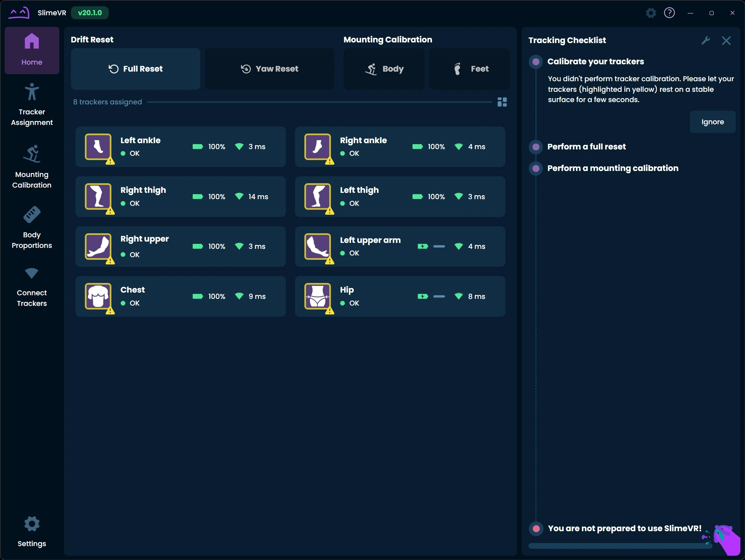This screenshot has height=560, width=745.
Task: Click Left upper arm charging battery icon
Action: click(x=423, y=246)
